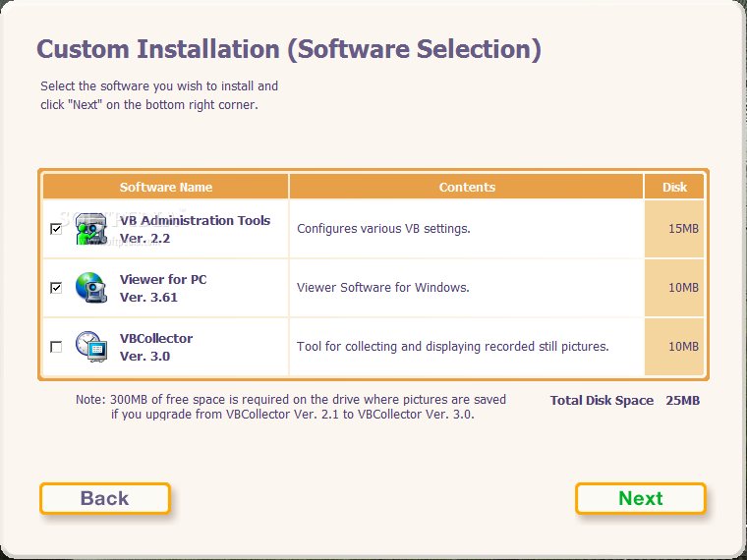Click the 'Tool for collecting and displaying' description
747x560 pixels.
click(x=452, y=346)
